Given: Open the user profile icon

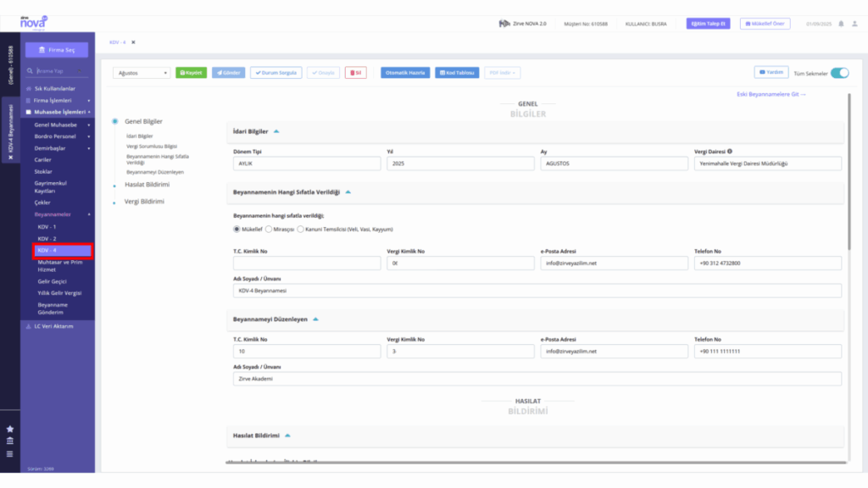Looking at the screenshot, I should point(854,24).
